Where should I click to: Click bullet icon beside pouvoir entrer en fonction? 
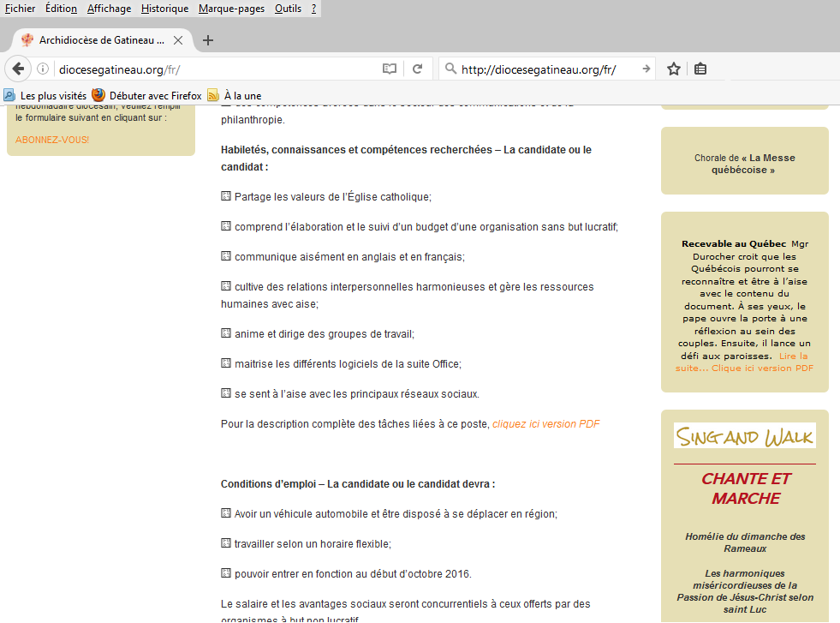[x=226, y=573]
